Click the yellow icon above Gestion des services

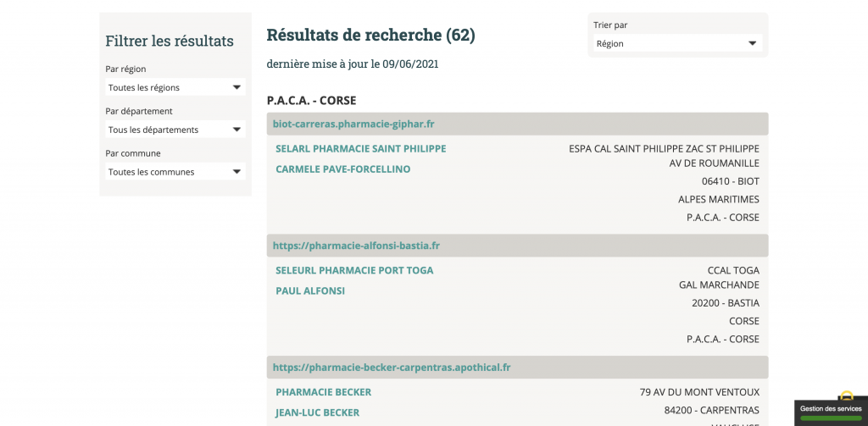click(846, 396)
